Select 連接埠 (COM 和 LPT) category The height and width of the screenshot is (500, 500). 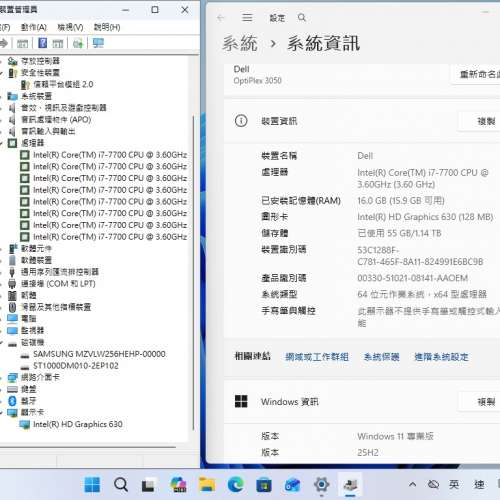tap(58, 284)
